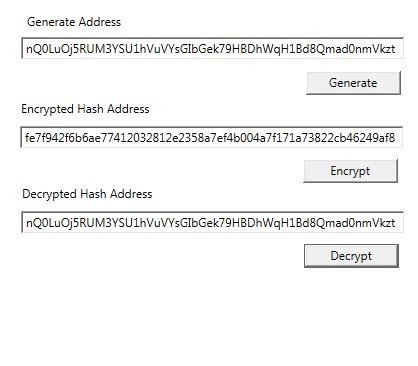
Task: Click the Encrypt button
Action: [x=350, y=171]
